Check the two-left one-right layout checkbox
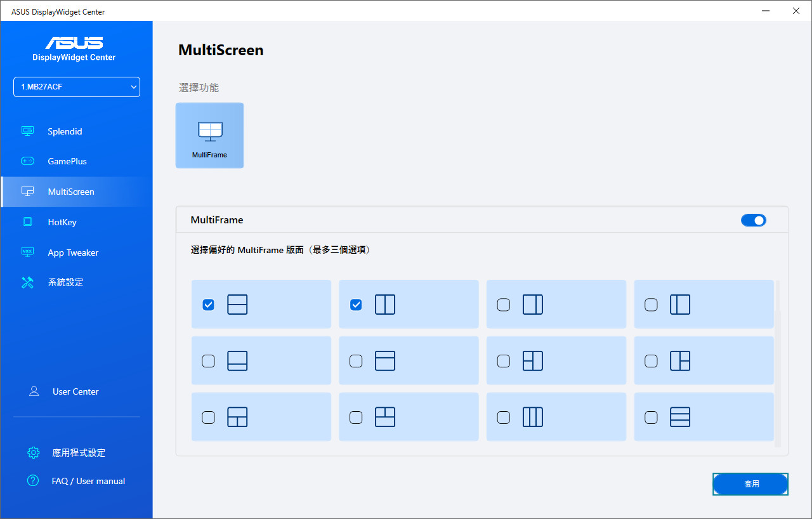This screenshot has height=519, width=812. point(503,361)
